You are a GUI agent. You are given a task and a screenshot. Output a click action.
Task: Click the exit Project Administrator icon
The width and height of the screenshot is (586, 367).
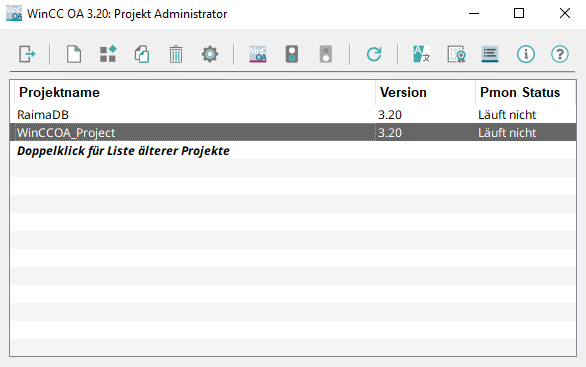click(27, 54)
